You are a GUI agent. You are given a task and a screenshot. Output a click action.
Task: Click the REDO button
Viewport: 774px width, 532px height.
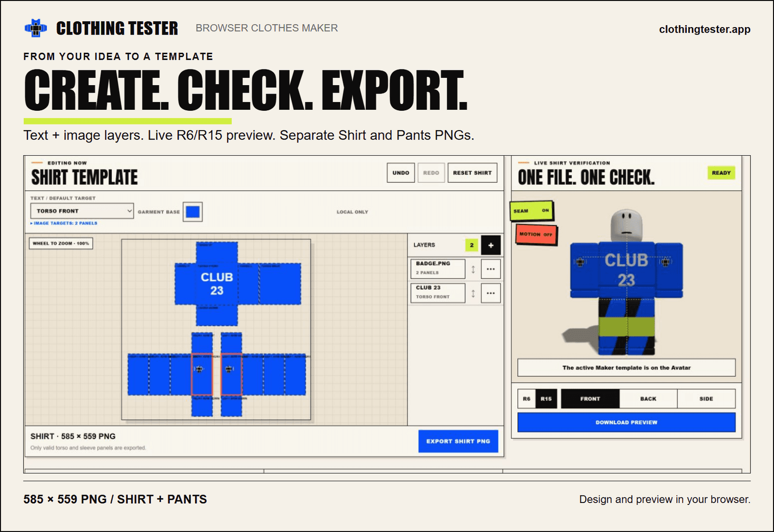pos(431,173)
